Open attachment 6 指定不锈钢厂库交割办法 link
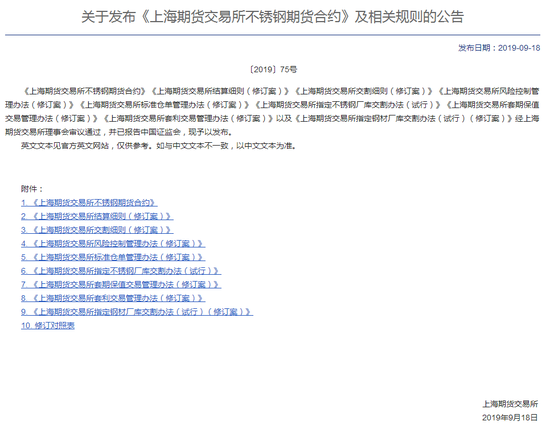The height and width of the screenshot is (438, 550). (x=121, y=271)
